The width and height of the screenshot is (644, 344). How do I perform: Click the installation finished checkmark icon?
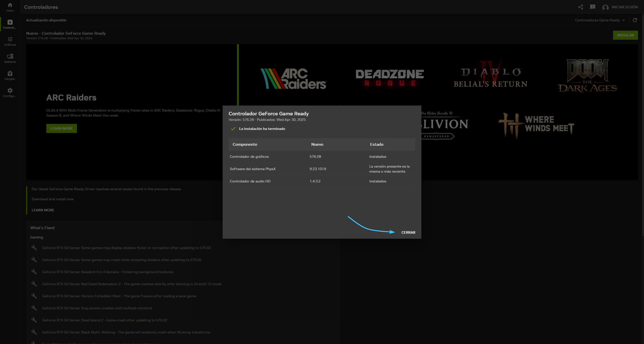(233, 129)
